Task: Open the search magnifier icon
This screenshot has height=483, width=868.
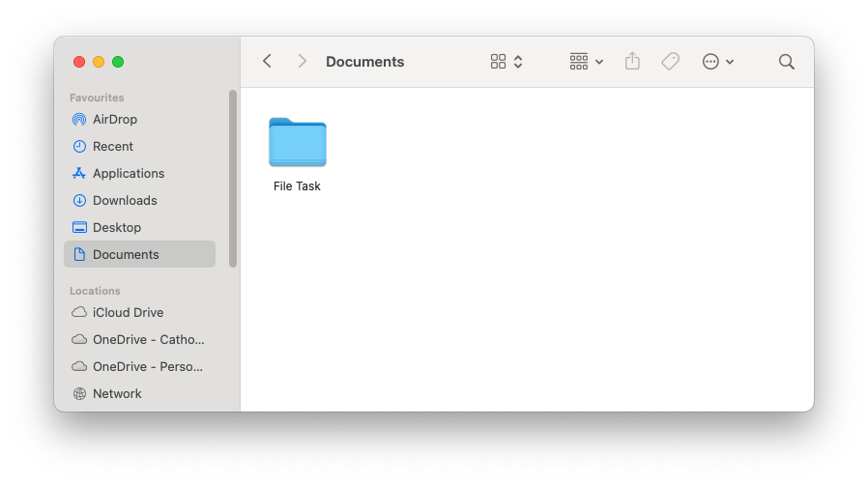Action: tap(787, 62)
